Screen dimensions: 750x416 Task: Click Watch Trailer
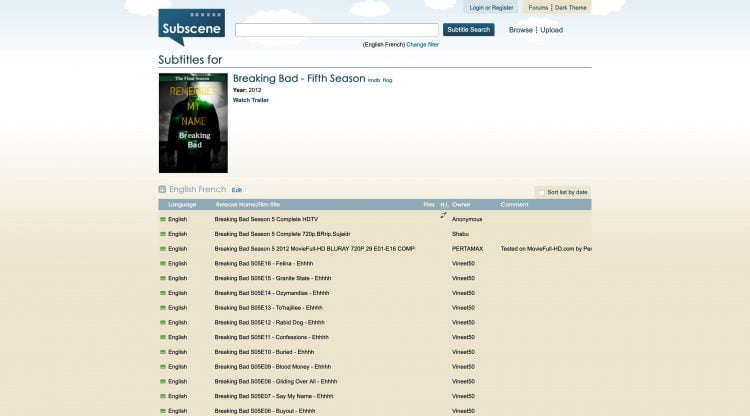pyautogui.click(x=251, y=100)
